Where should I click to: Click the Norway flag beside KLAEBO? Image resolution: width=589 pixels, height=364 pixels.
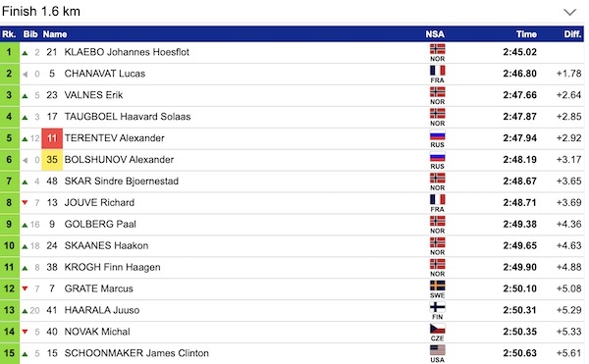point(437,49)
